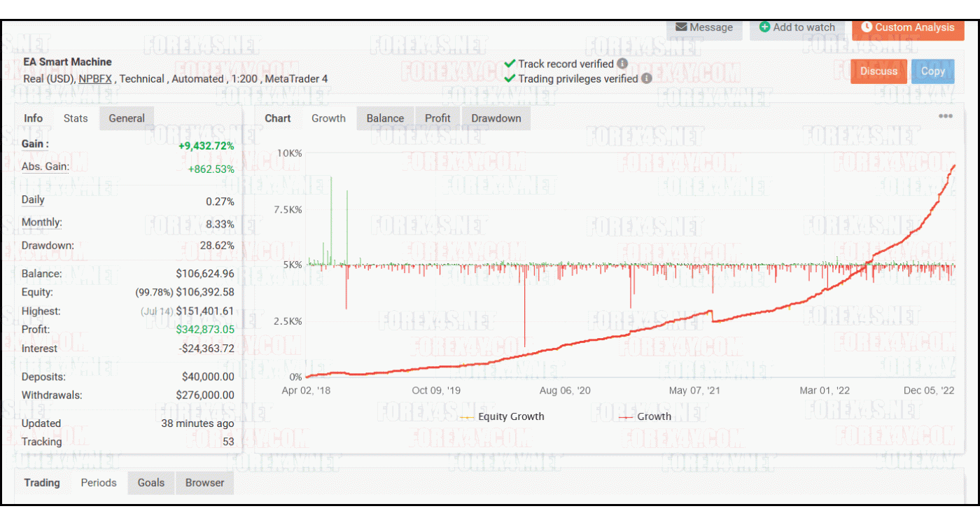The width and height of the screenshot is (980, 525).
Task: Open the chart three-dots options menu
Action: click(945, 116)
